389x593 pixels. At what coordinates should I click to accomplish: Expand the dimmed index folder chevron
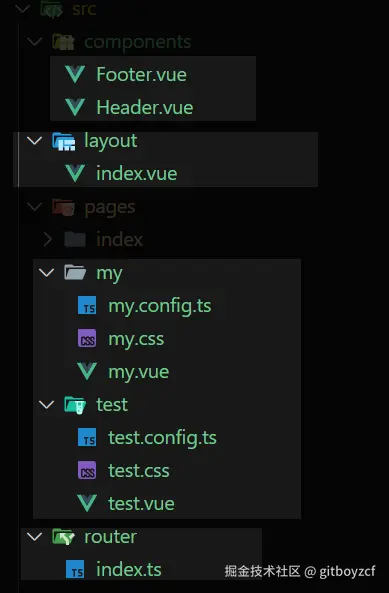48,239
